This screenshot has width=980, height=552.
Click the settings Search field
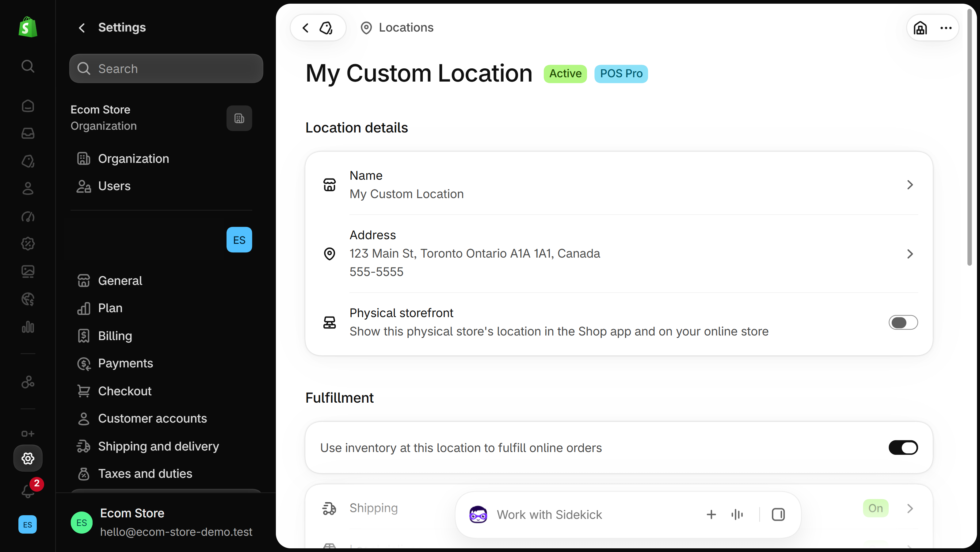(166, 68)
